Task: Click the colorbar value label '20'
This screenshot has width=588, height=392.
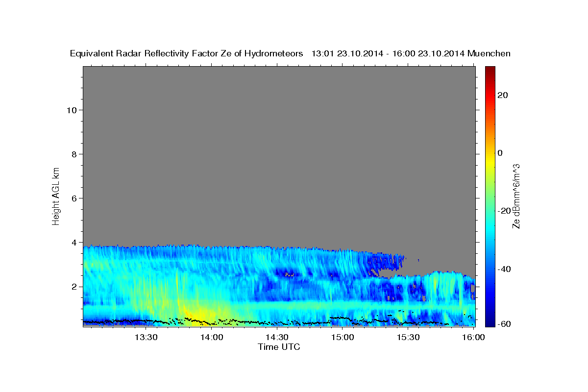Action: 503,95
